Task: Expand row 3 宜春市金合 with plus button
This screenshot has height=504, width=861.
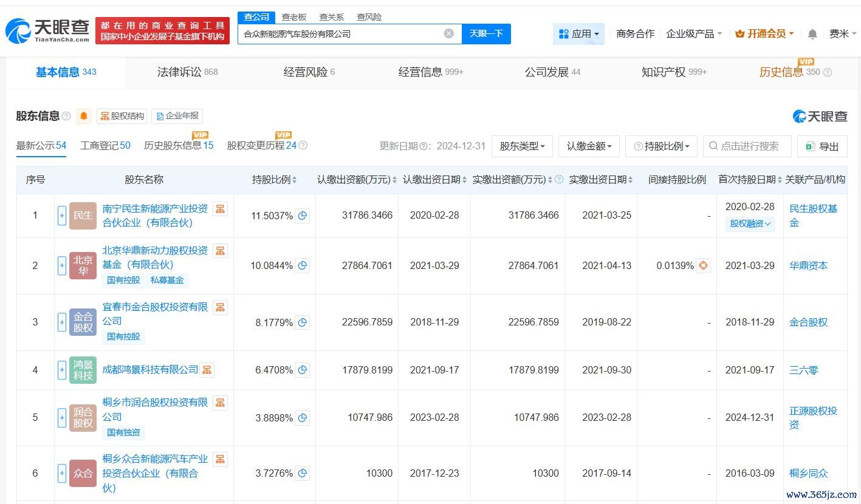Action: [x=62, y=322]
